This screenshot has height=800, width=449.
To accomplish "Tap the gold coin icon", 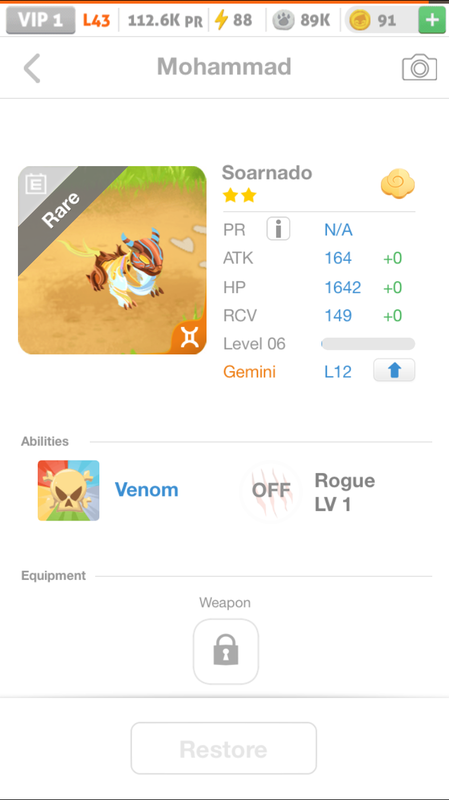I will [360, 20].
